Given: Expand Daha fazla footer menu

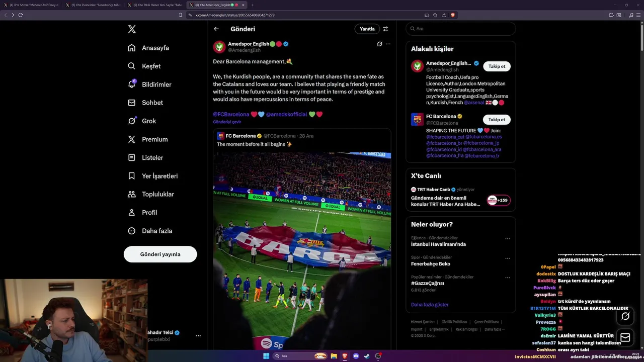Looking at the screenshot, I should tap(495, 329).
